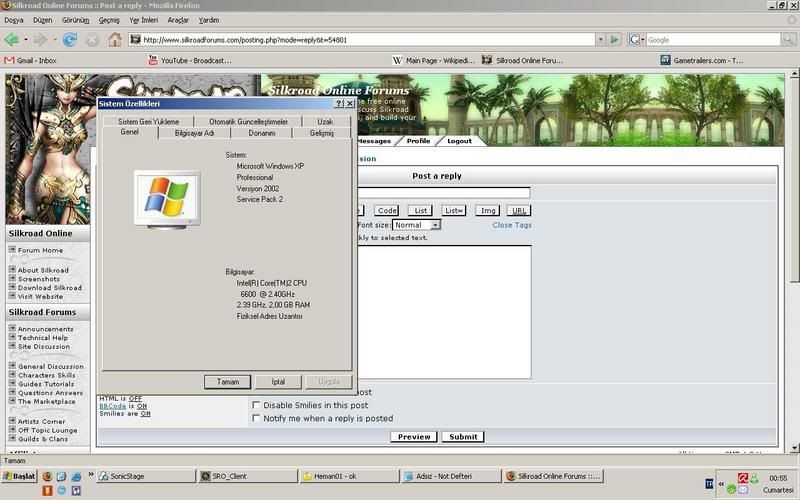
Task: Open the forum Profile tab
Action: pyautogui.click(x=418, y=141)
